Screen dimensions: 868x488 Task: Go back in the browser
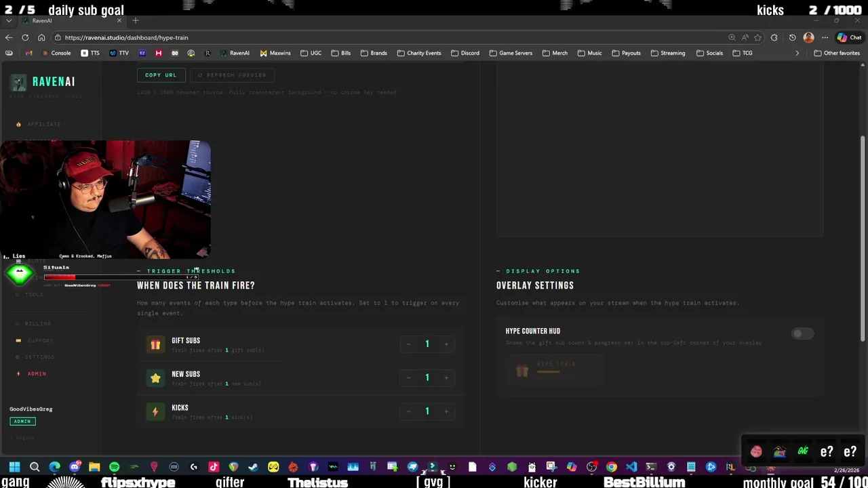click(8, 37)
